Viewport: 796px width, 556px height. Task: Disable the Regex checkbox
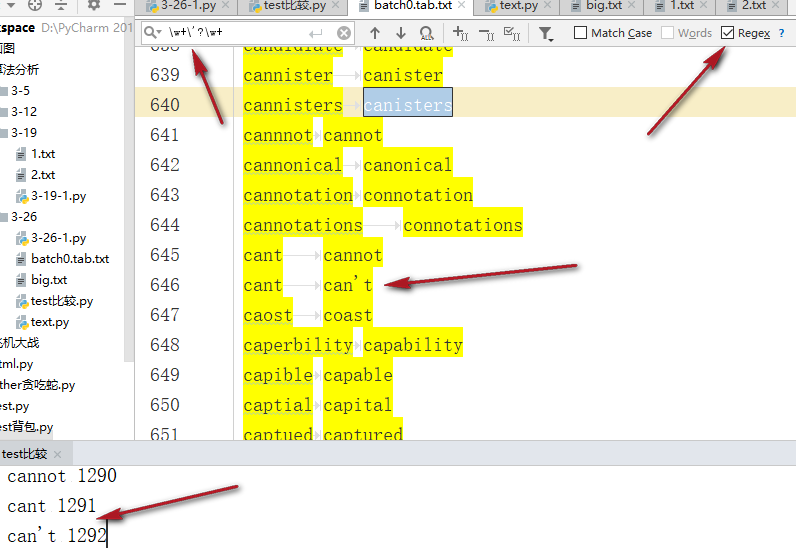coord(727,33)
